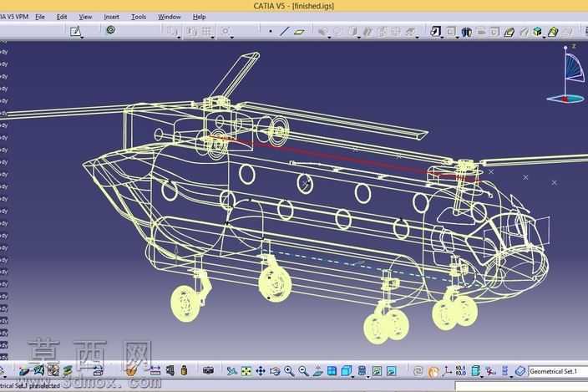Screen dimensions: 588x392
Task: Activate Fly mode in view toolbar
Action: point(231,371)
